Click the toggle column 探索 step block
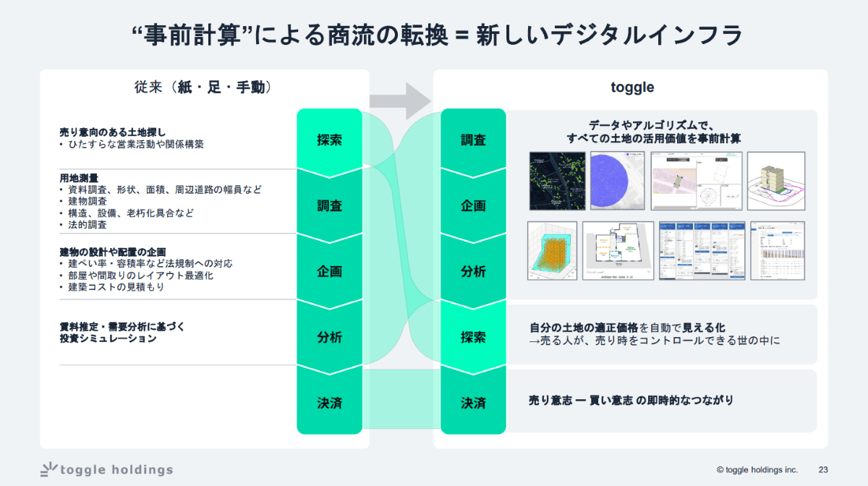Viewport: 868px width, 486px height. 474,338
